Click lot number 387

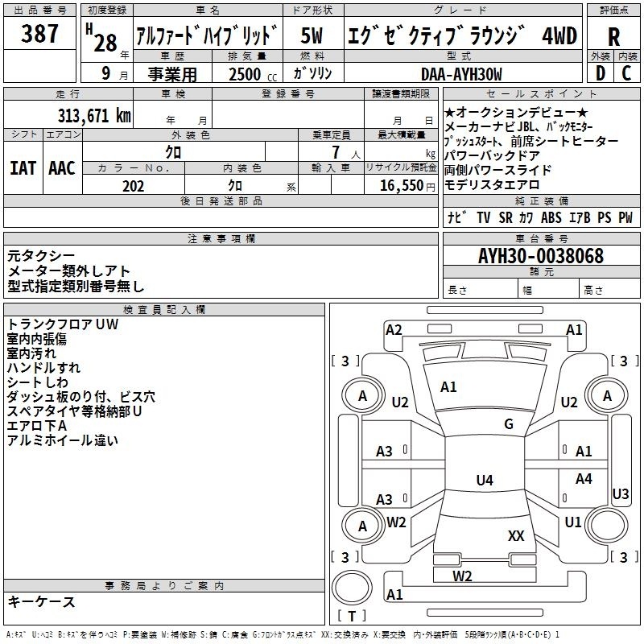click(x=39, y=34)
